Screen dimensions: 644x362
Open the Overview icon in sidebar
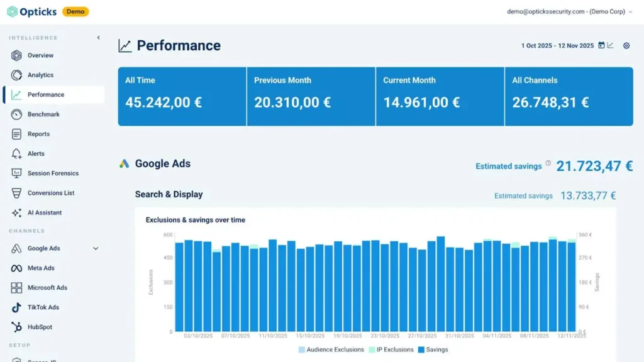pos(16,55)
